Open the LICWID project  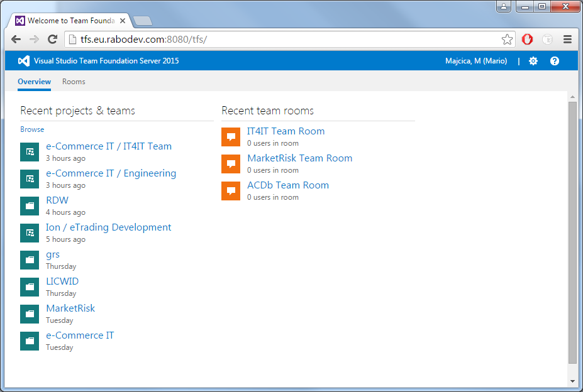[62, 281]
